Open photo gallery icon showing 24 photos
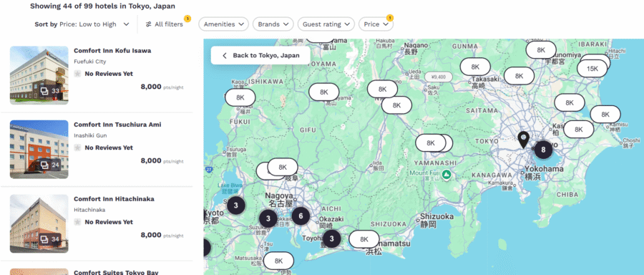This screenshot has width=644, height=275. (x=49, y=165)
